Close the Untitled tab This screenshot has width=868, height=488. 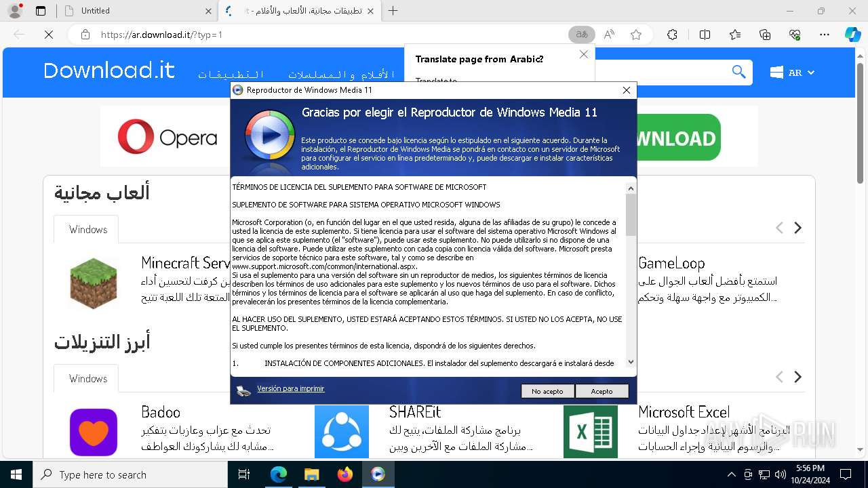[x=208, y=11]
